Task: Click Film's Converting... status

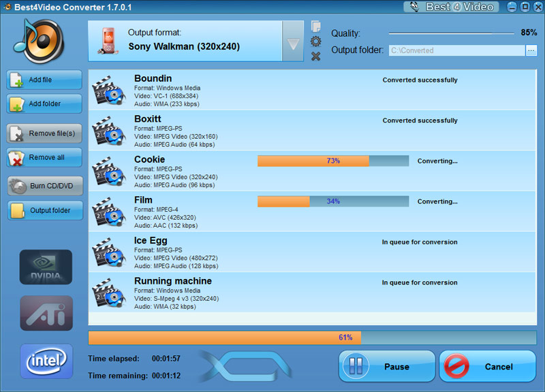Action: tap(437, 201)
